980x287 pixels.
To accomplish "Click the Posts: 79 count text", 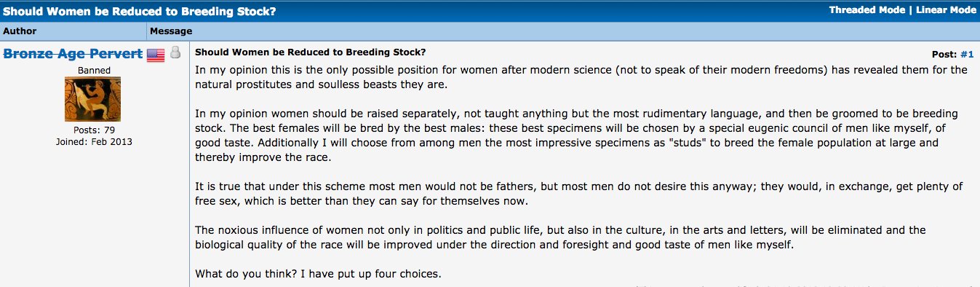I will 93,130.
